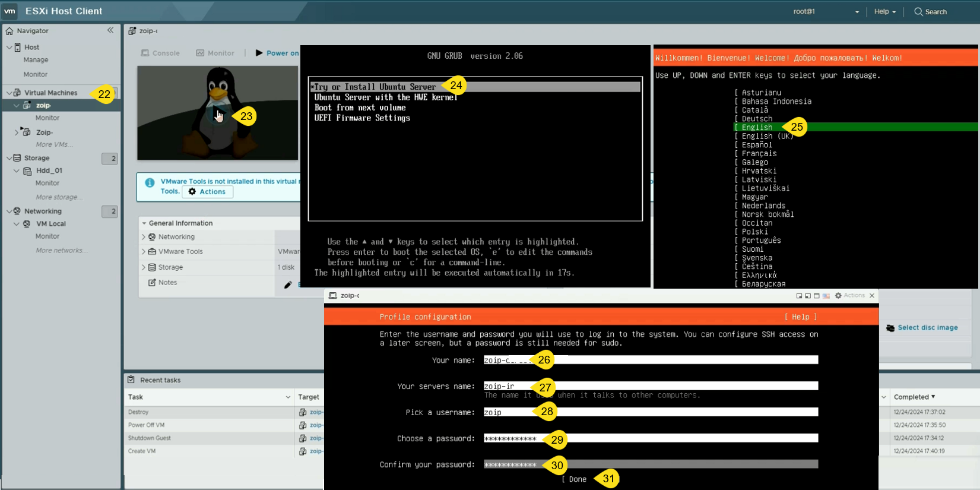Viewport: 980px width, 490px height.
Task: Expand the Networking row in General Information
Action: pos(144,236)
